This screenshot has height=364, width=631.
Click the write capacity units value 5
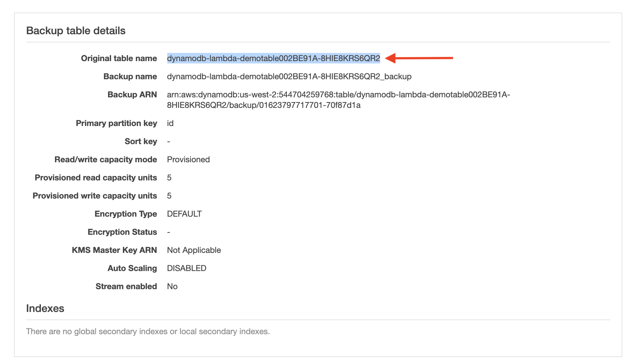coord(169,196)
